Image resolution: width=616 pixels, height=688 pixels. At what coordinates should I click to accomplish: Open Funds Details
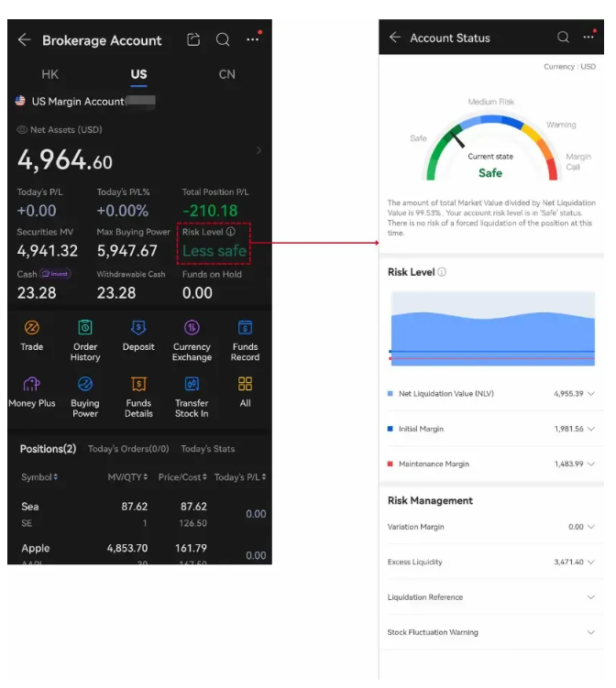(x=138, y=397)
